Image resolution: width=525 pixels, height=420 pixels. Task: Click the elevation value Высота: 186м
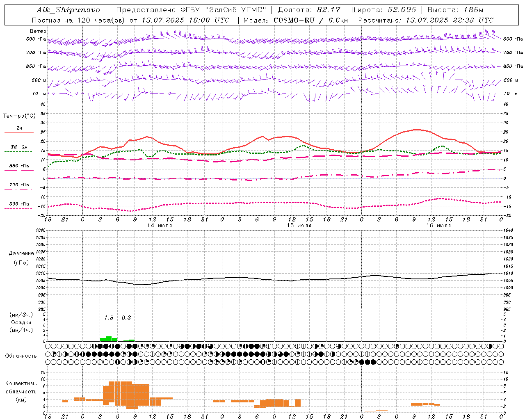click(455, 10)
